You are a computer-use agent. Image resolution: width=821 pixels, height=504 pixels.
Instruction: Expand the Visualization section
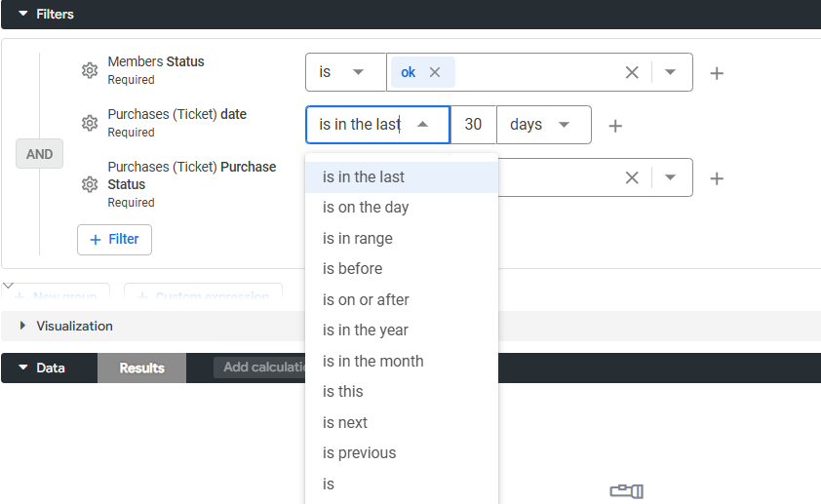point(22,326)
